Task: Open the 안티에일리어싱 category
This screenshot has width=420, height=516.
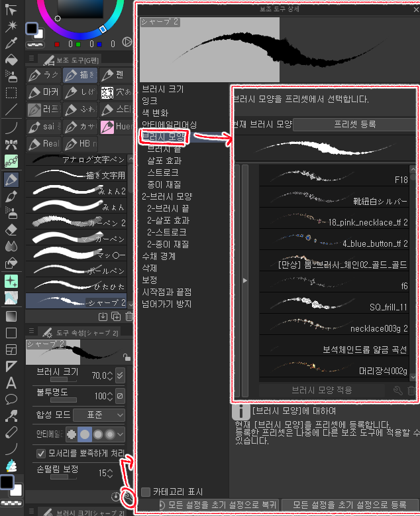Action: [169, 125]
